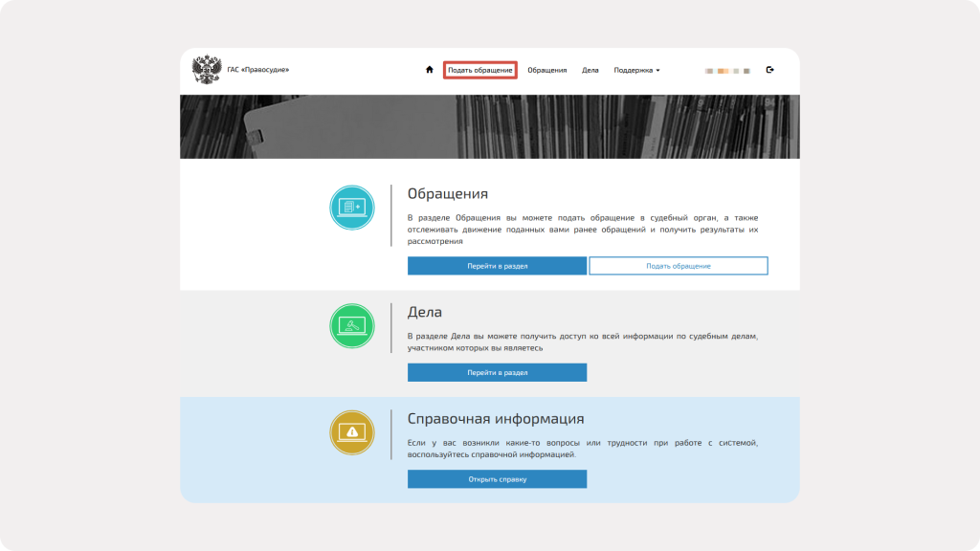Click Перейти в раздел under Обращения
This screenshot has width=980, height=551.
click(x=497, y=266)
